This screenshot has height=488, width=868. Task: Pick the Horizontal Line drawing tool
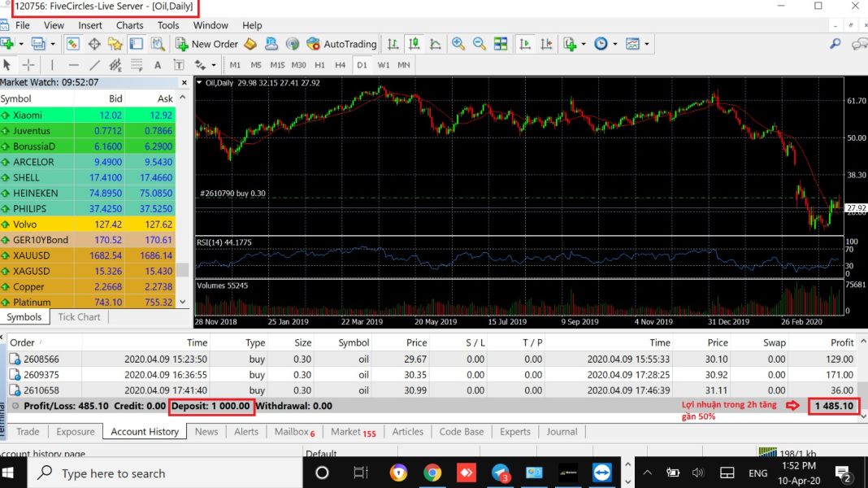point(73,65)
